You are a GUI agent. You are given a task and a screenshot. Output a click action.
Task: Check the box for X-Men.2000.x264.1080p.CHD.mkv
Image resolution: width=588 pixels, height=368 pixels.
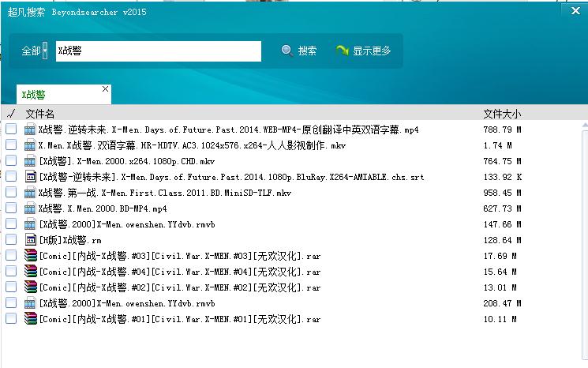point(11,160)
